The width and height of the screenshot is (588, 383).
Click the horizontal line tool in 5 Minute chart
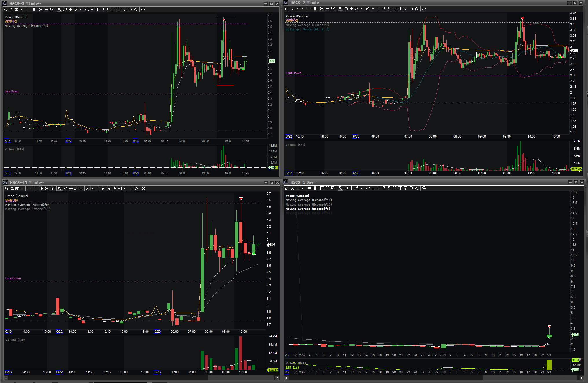pos(28,10)
